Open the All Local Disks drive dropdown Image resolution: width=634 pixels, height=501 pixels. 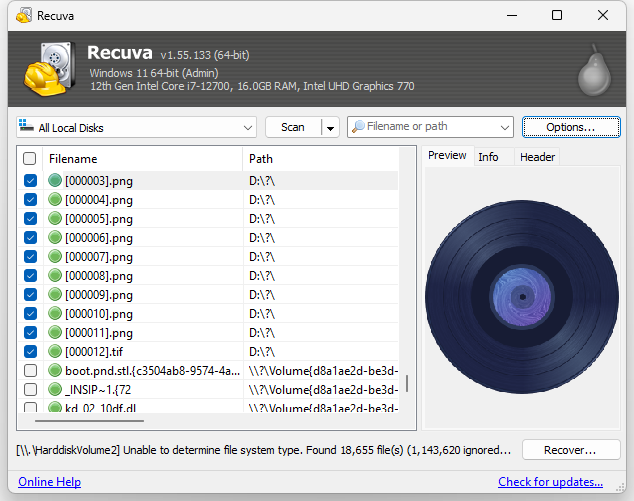point(137,127)
